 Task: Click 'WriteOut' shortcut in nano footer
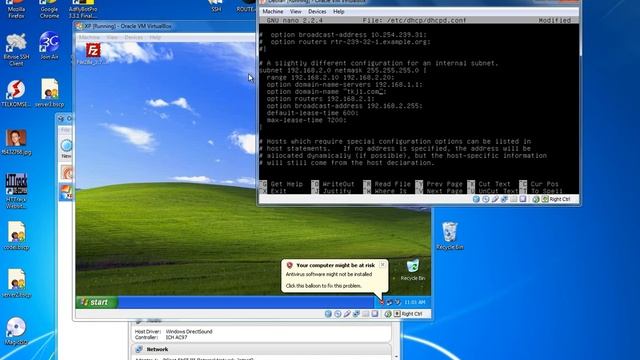[333, 184]
